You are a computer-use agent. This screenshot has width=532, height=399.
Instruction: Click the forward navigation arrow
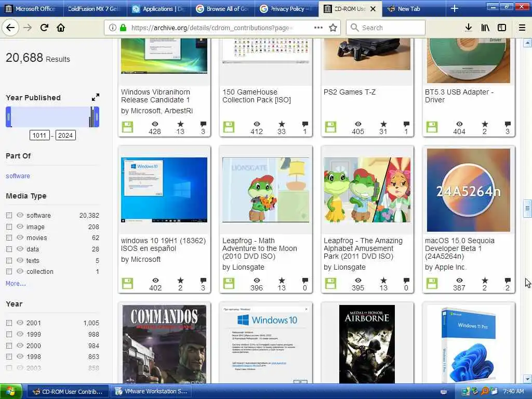[28, 28]
